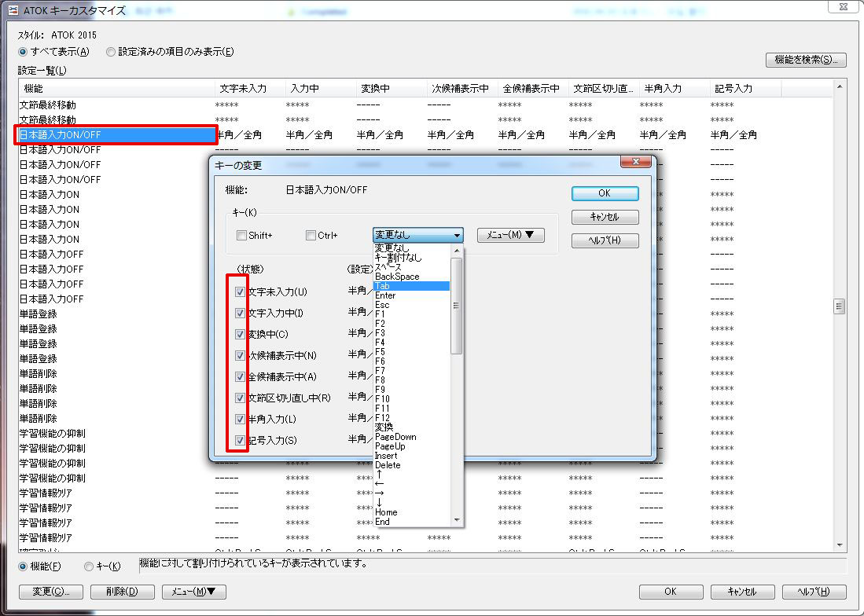Open the メニュー(M) dropdown in キーの変更 dialog

pos(510,235)
